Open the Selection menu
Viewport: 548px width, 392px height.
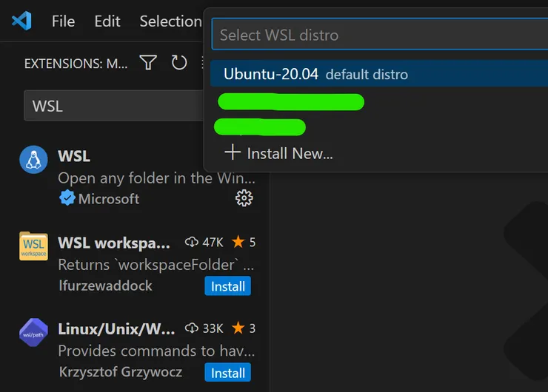pos(170,21)
